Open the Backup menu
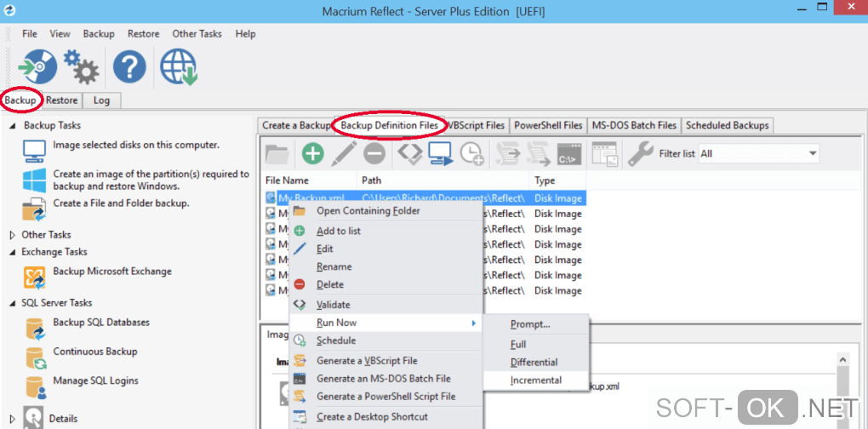The height and width of the screenshot is (429, 868). [x=99, y=34]
